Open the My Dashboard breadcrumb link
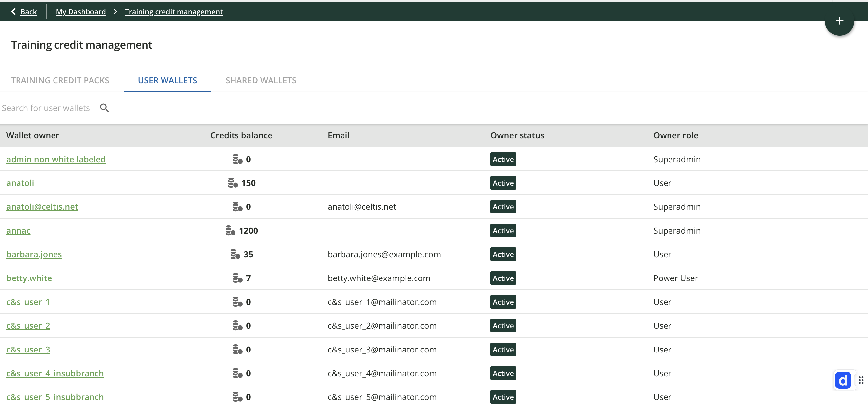Viewport: 868px width, 407px height. click(81, 12)
